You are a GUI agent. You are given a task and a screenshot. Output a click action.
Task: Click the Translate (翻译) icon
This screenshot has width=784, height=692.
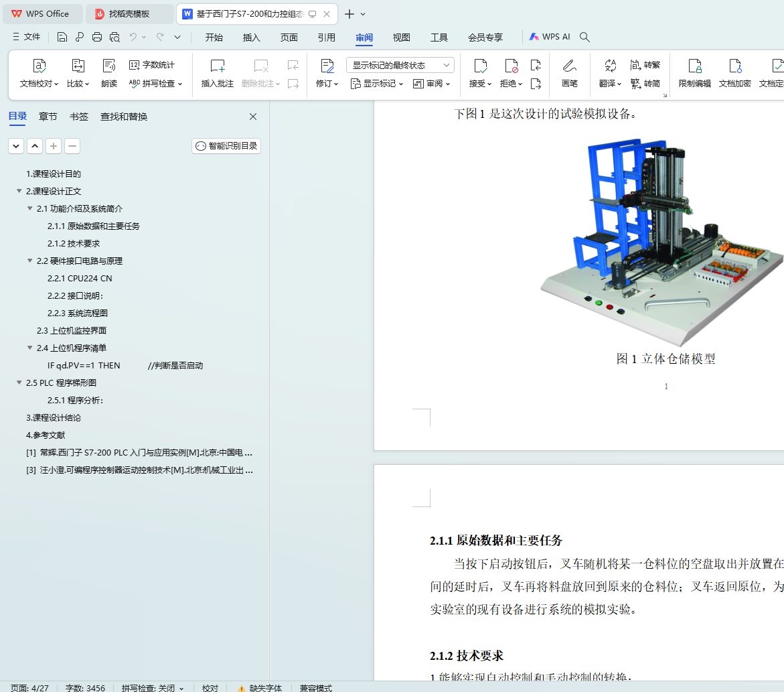pyautogui.click(x=610, y=66)
